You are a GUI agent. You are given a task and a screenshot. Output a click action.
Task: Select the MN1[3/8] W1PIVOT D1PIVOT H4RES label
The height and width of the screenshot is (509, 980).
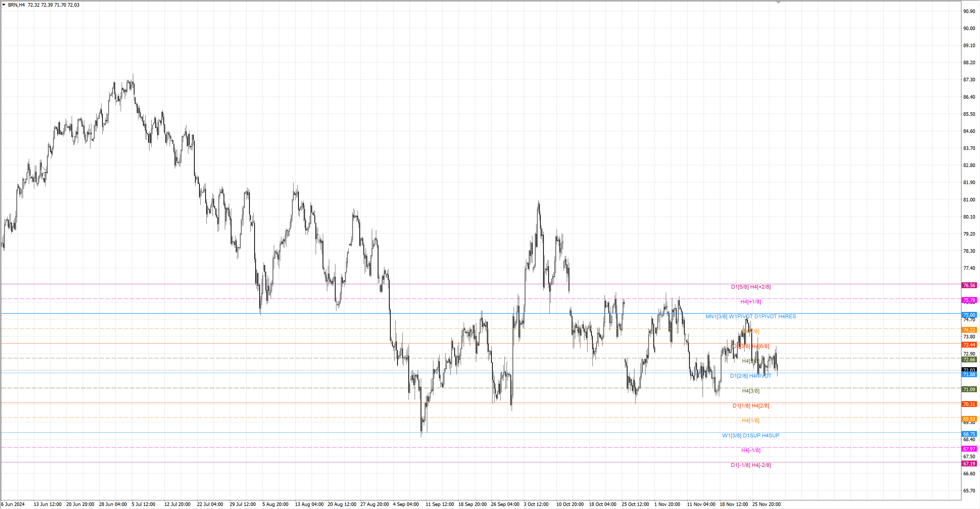[x=750, y=317]
